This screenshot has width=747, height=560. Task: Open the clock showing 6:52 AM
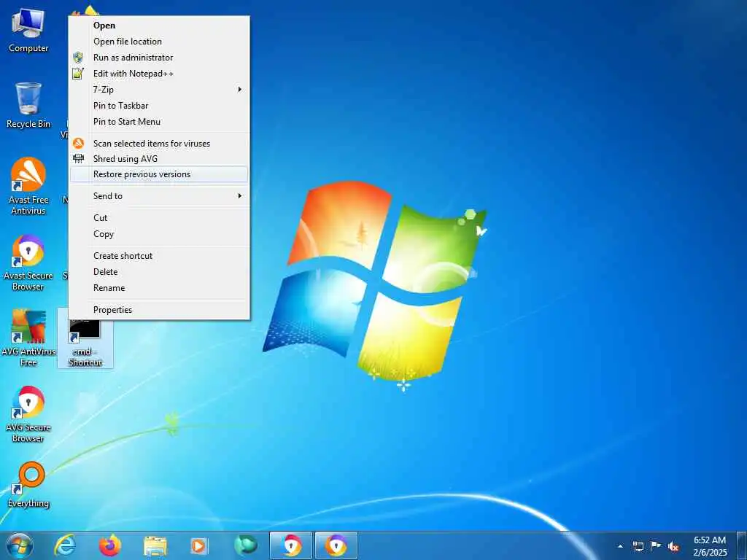click(710, 546)
